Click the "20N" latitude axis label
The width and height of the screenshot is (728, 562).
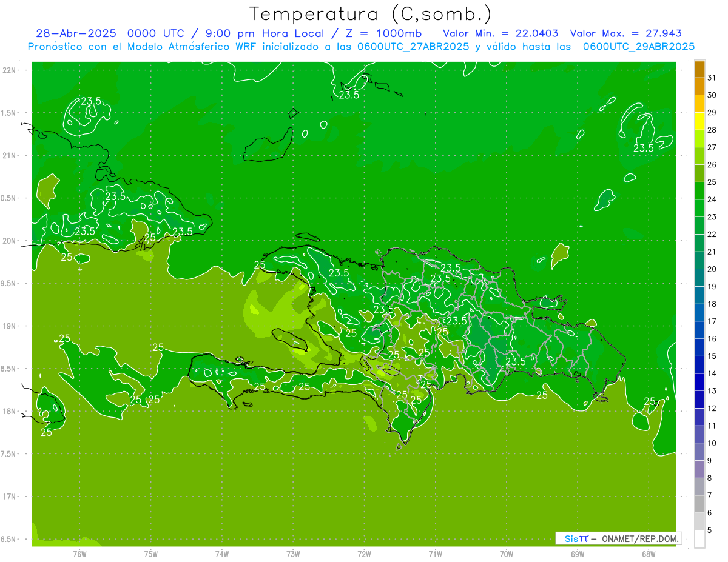point(8,241)
